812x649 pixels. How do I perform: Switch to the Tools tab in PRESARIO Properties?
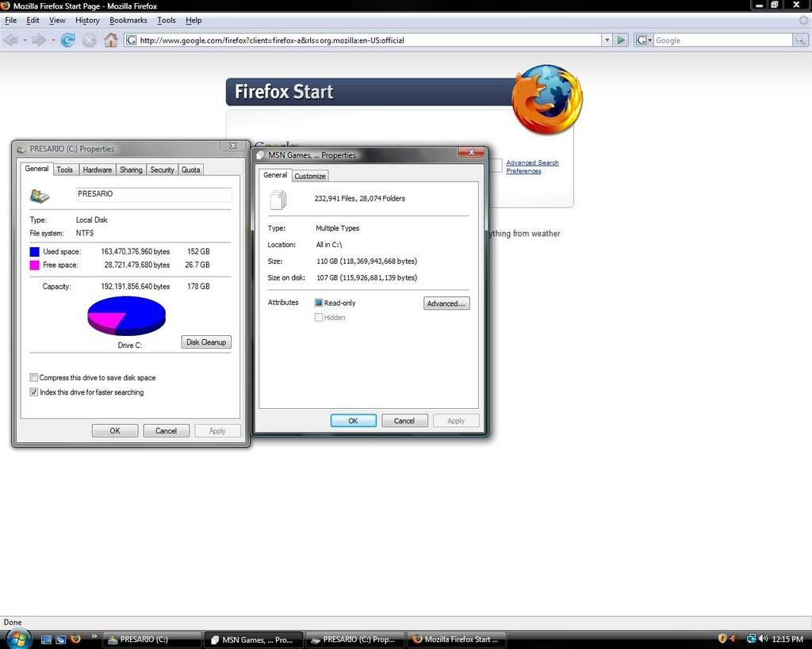pyautogui.click(x=65, y=170)
